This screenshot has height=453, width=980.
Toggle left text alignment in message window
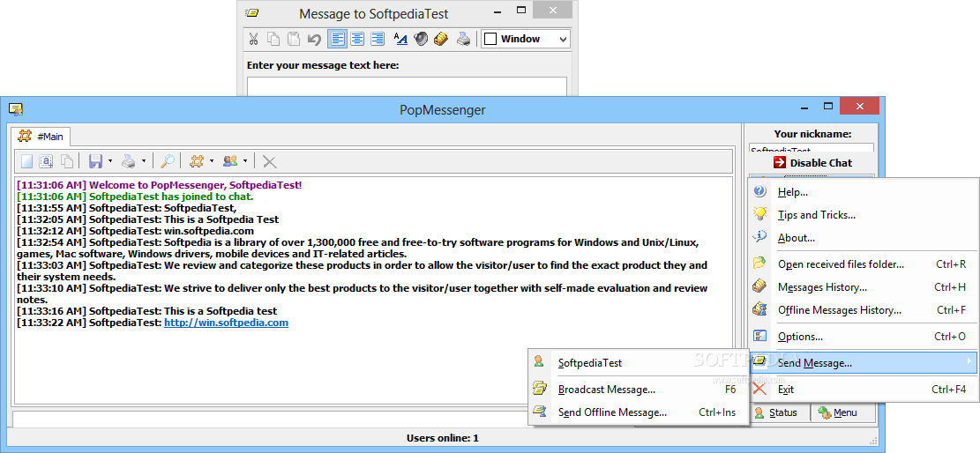tap(338, 39)
